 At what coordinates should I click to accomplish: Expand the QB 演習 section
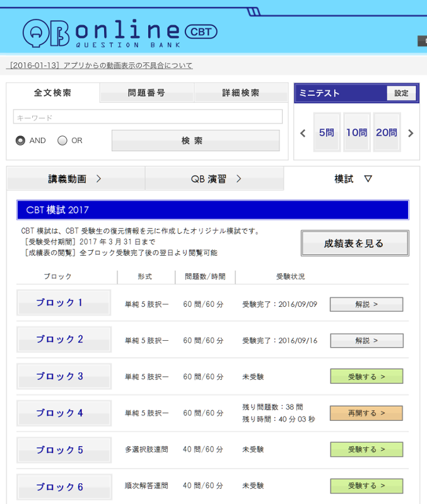214,179
